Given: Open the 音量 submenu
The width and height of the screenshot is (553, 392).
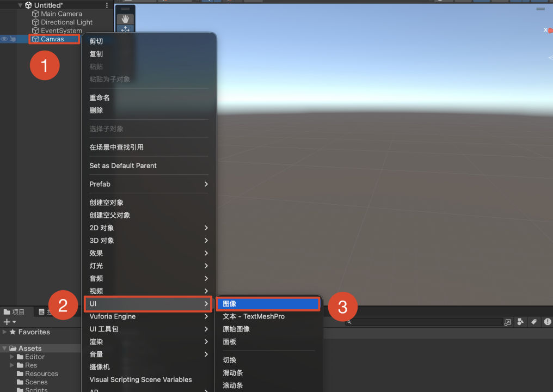Looking at the screenshot, I should tap(149, 354).
